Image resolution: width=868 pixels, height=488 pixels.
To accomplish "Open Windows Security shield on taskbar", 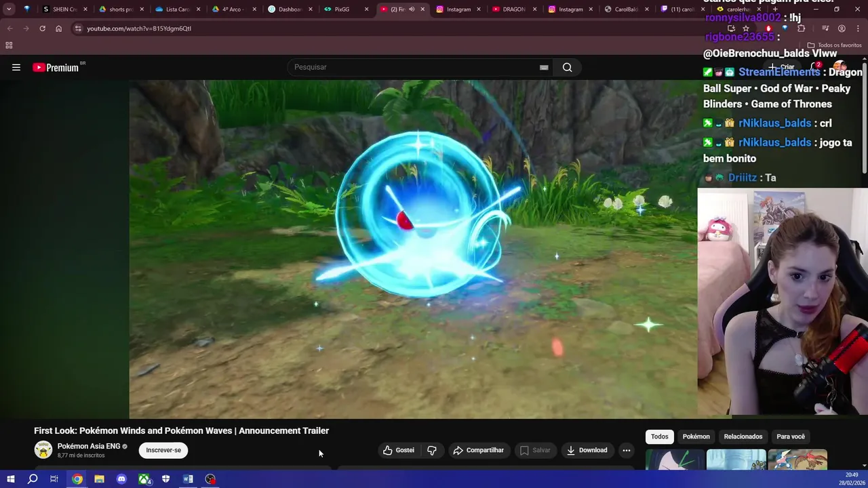I will tap(165, 479).
